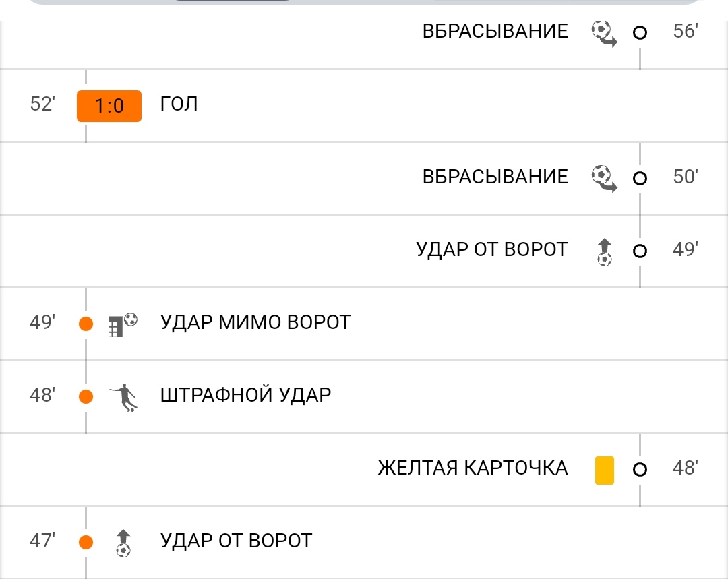The height and width of the screenshot is (579, 728).
Task: Click the orange 1:0 score badge
Action: pyautogui.click(x=109, y=106)
